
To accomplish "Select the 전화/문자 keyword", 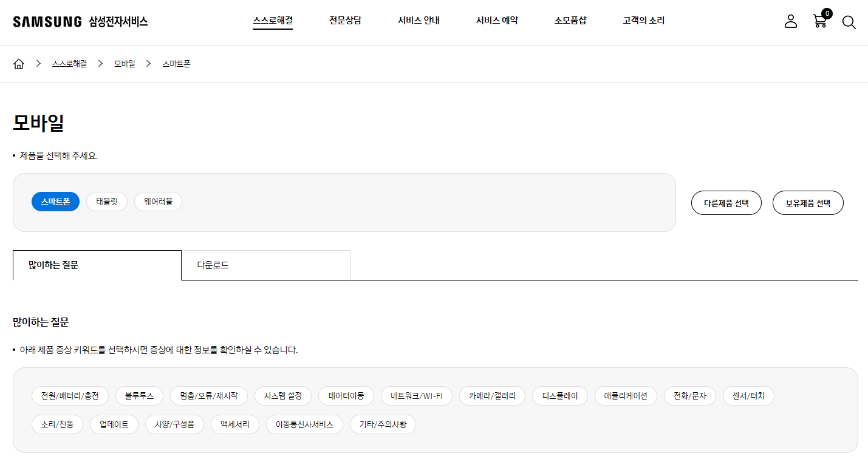I will (x=691, y=396).
